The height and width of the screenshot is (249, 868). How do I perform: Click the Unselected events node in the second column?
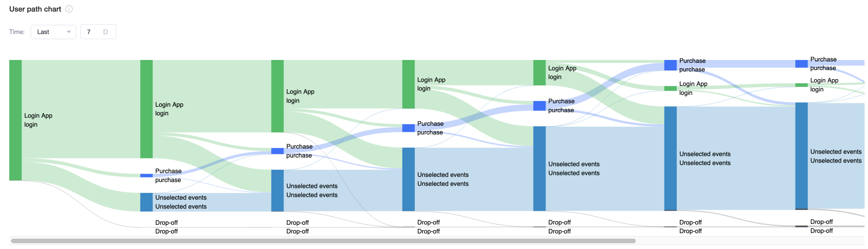click(x=146, y=202)
